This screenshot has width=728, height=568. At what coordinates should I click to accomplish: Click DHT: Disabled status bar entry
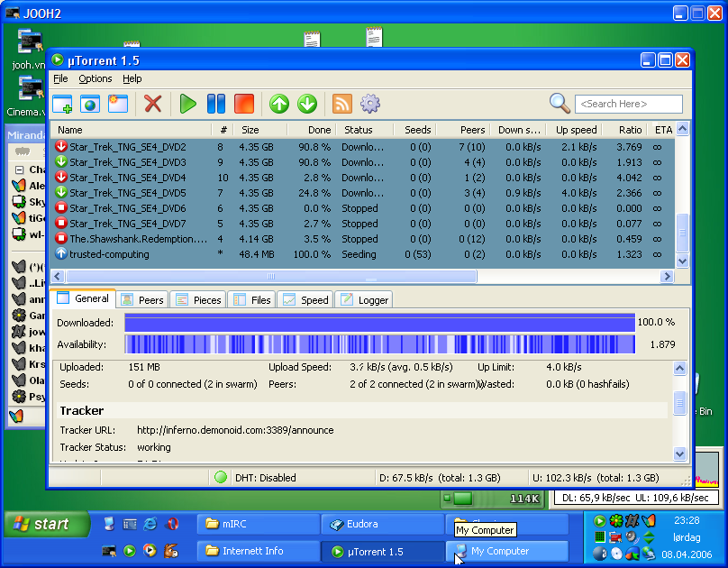tap(265, 478)
